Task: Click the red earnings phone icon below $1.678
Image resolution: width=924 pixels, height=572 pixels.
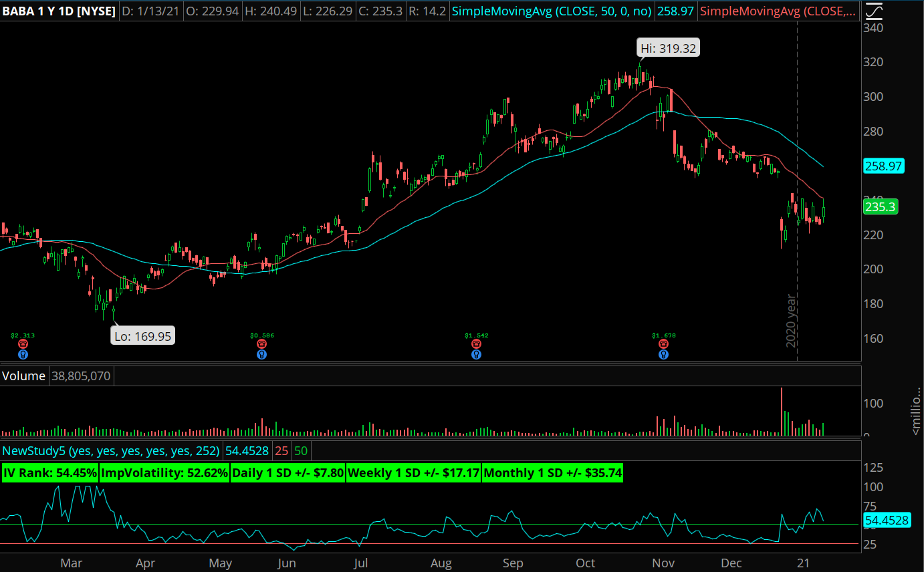Action: pos(663,344)
